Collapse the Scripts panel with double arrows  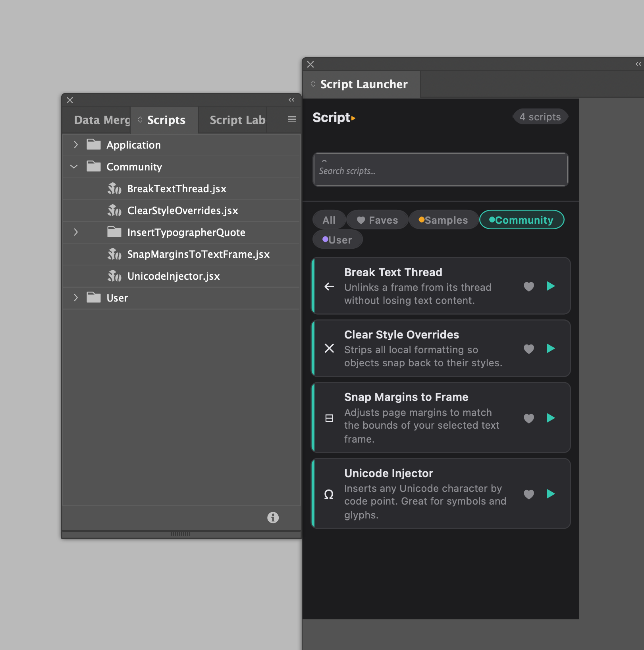click(291, 100)
